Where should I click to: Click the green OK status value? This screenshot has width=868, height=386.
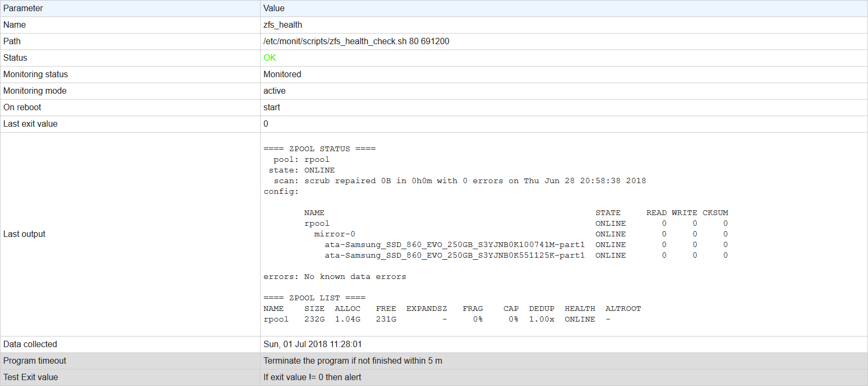pyautogui.click(x=270, y=58)
